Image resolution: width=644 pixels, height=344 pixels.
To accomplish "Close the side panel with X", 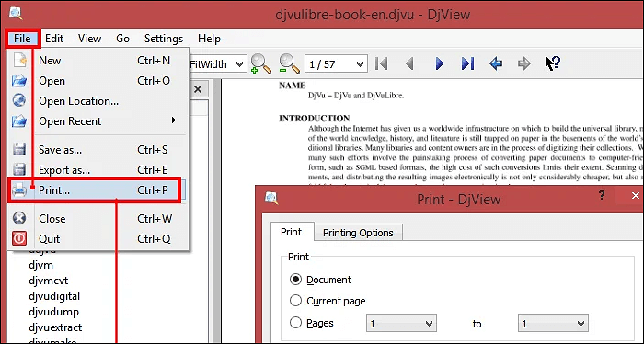I will point(198,89).
